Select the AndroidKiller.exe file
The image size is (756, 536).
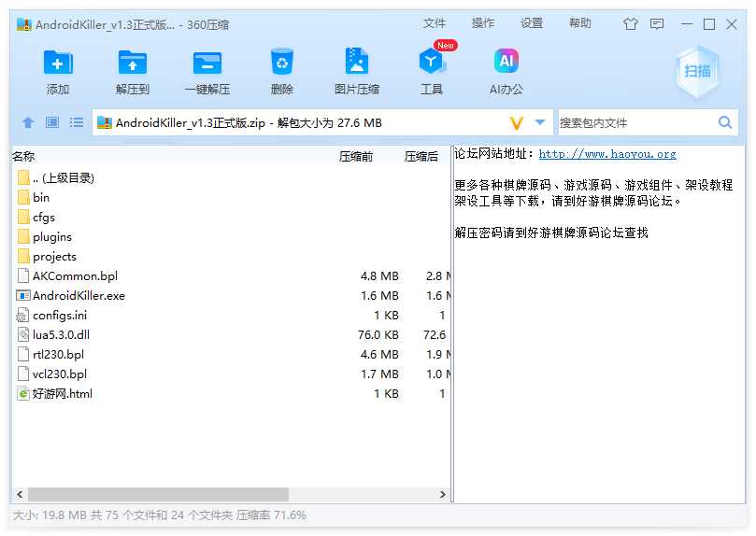[231, 296]
